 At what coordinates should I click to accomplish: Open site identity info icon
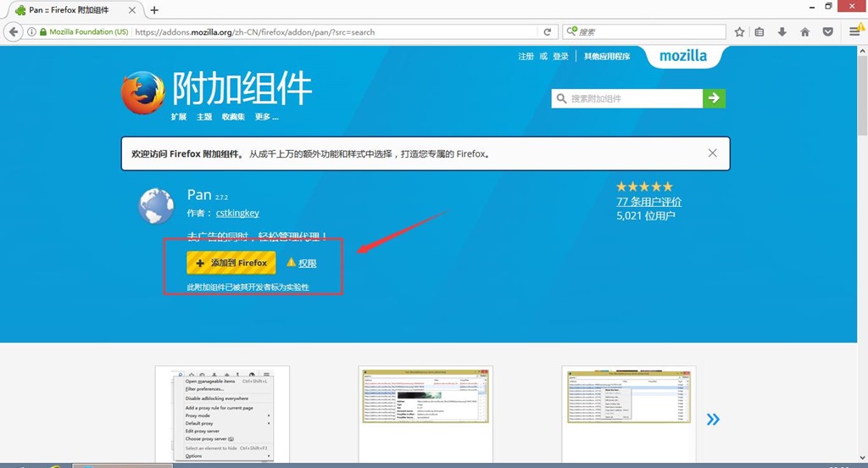(x=31, y=32)
